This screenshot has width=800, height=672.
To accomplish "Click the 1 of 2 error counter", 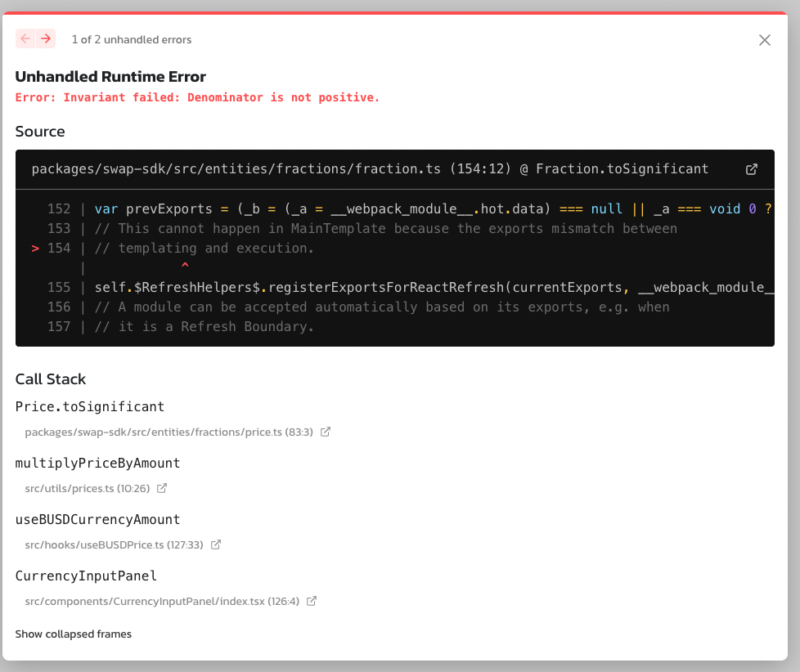I will (131, 38).
